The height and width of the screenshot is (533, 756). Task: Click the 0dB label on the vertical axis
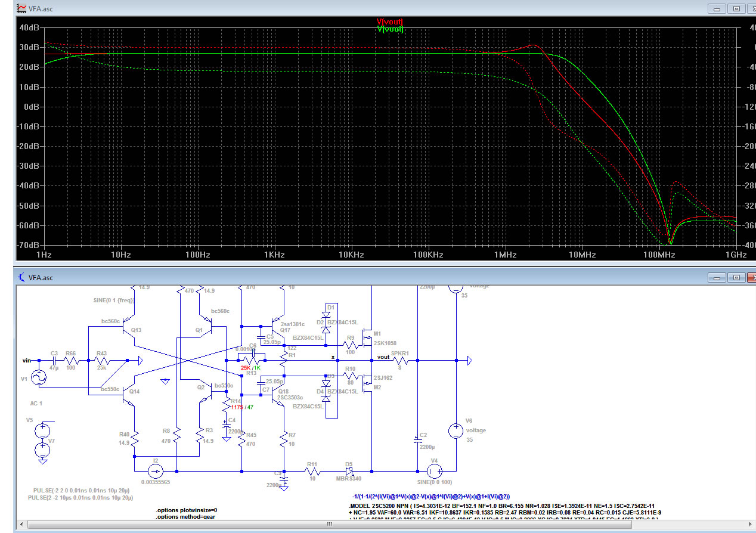(x=31, y=106)
